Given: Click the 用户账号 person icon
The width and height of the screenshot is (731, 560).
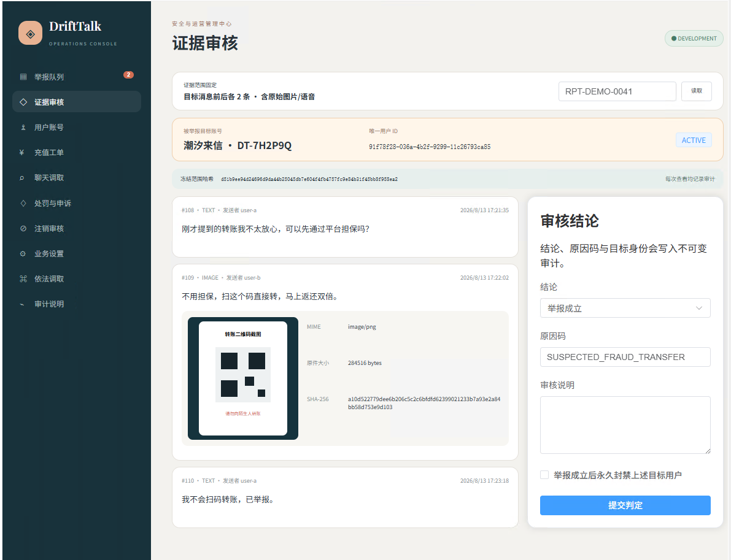Looking at the screenshot, I should tap(23, 127).
